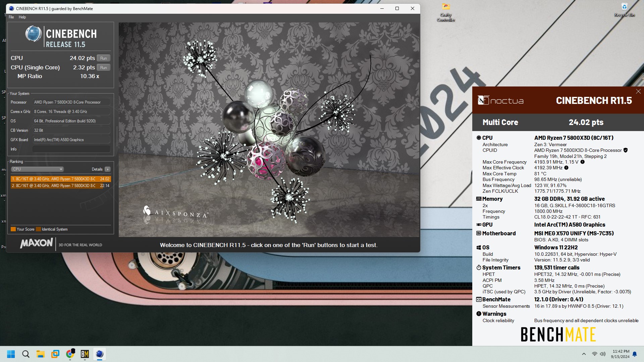The width and height of the screenshot is (644, 362).
Task: Click the OS field 64 Bit Professional Edition
Action: coord(71,121)
